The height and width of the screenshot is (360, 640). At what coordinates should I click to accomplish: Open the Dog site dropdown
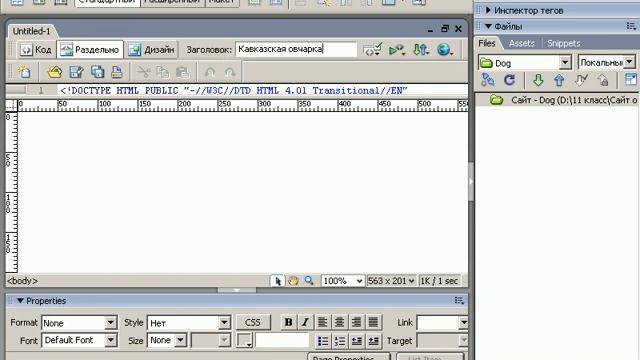click(565, 62)
